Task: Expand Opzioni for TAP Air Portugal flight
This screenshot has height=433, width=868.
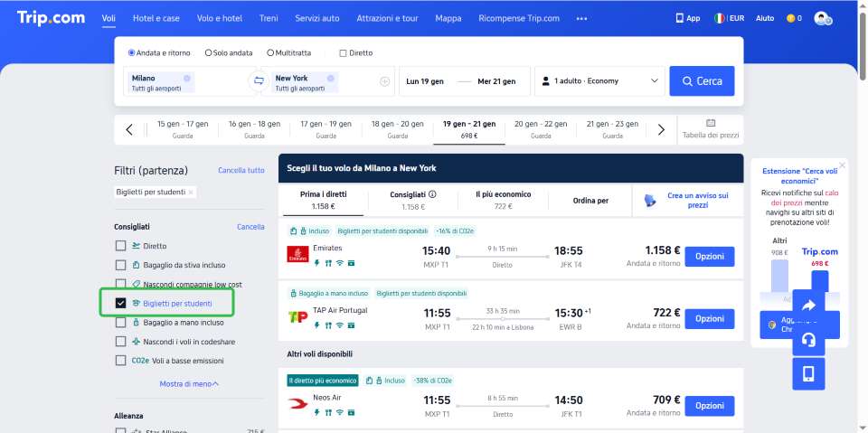Action: (710, 319)
